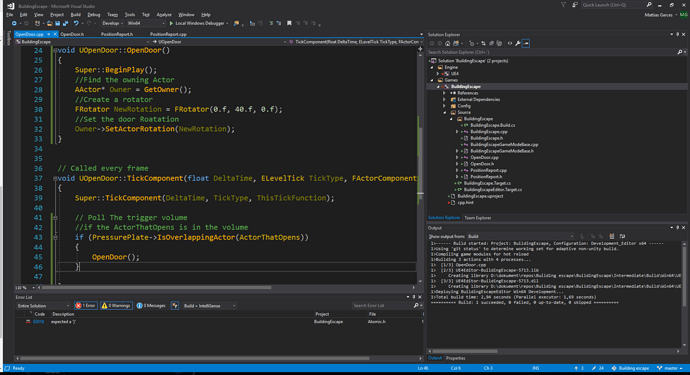Toggle Show All Files in Solution Explorer

coord(499,44)
